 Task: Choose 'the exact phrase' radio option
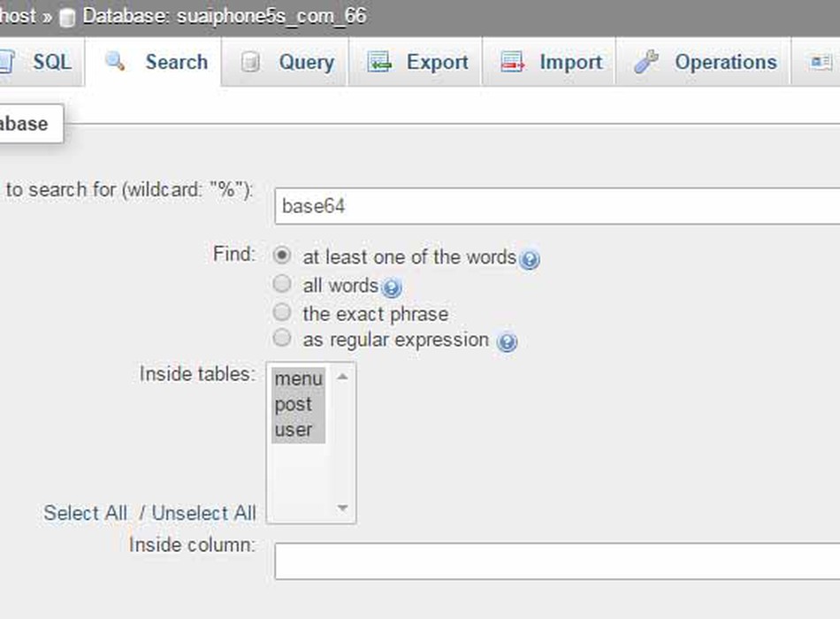point(282,312)
